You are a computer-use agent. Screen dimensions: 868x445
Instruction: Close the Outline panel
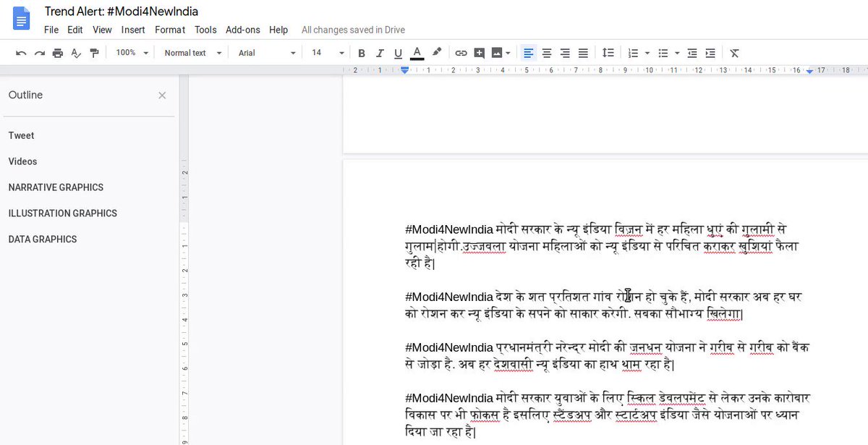pyautogui.click(x=162, y=96)
